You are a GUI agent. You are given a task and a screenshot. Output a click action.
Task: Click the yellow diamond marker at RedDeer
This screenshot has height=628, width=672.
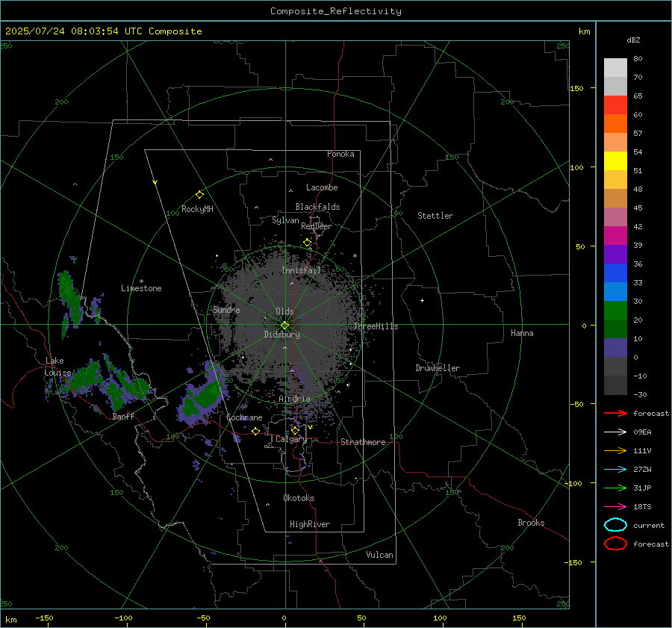click(307, 243)
